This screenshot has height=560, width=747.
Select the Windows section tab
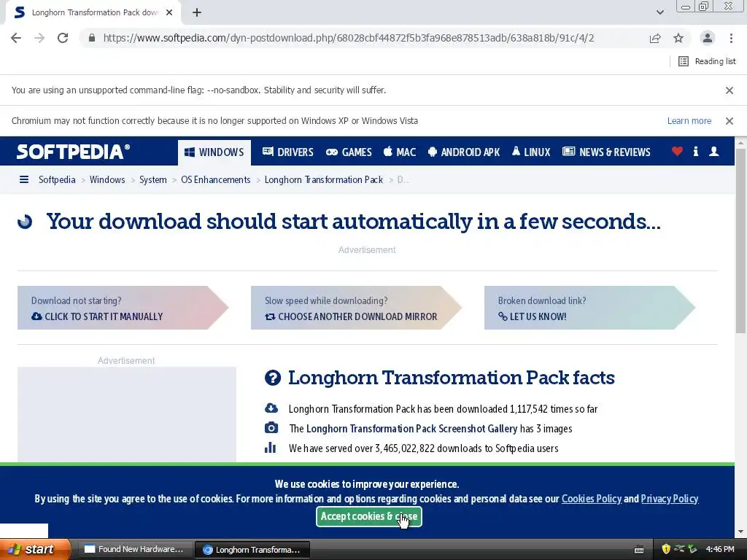click(214, 152)
